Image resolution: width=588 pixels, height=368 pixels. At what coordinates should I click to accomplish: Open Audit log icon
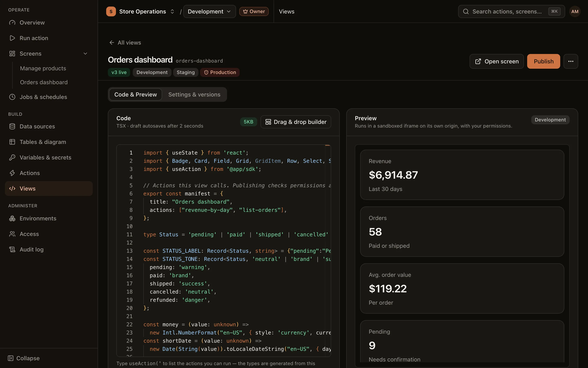[x=12, y=249]
